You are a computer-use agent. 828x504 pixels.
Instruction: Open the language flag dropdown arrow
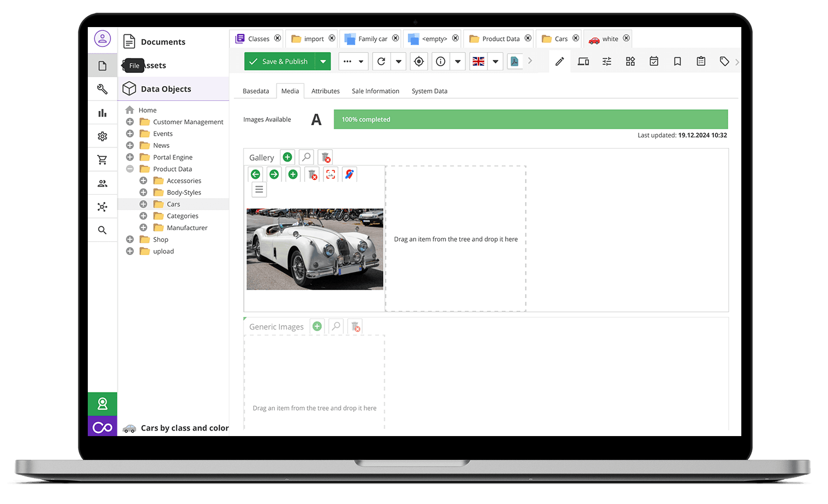click(x=495, y=61)
